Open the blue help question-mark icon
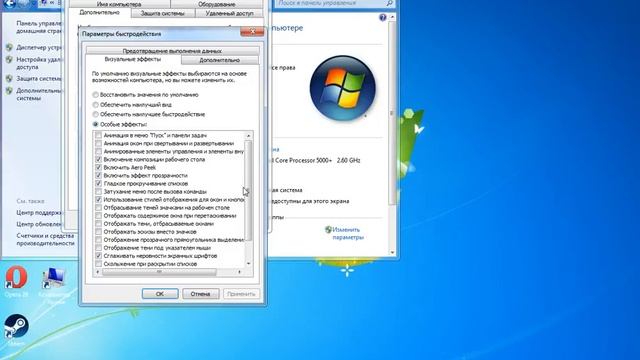Image resolution: width=640 pixels, height=360 pixels. tap(382, 17)
